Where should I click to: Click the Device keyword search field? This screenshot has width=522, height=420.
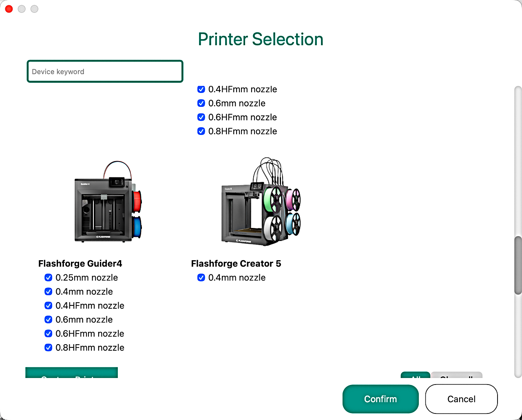point(105,71)
